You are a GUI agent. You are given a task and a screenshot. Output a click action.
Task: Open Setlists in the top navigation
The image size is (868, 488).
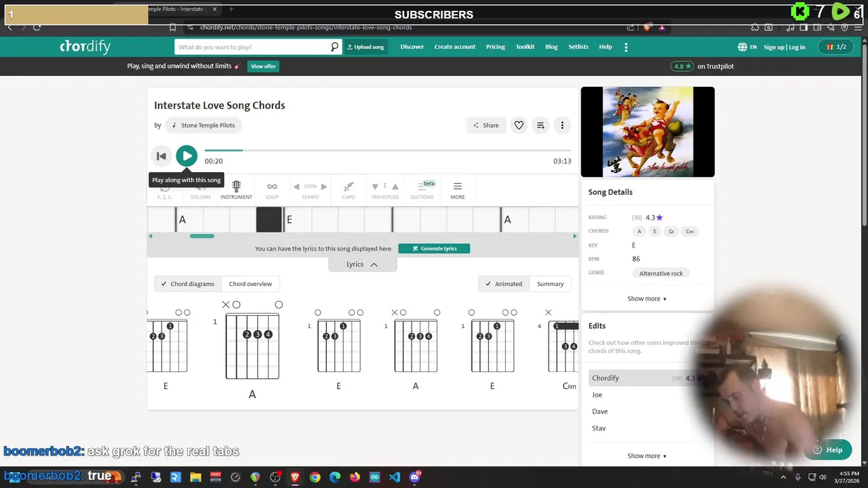click(578, 47)
